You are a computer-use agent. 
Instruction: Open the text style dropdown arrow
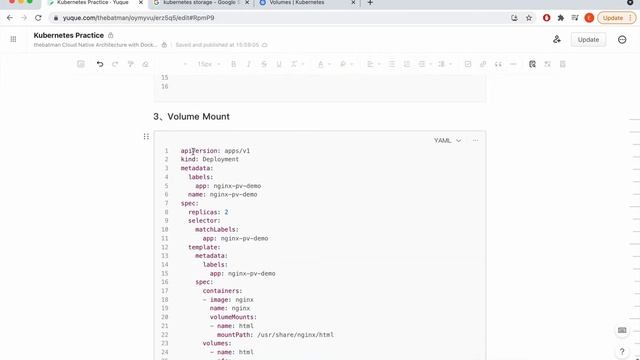[185, 64]
